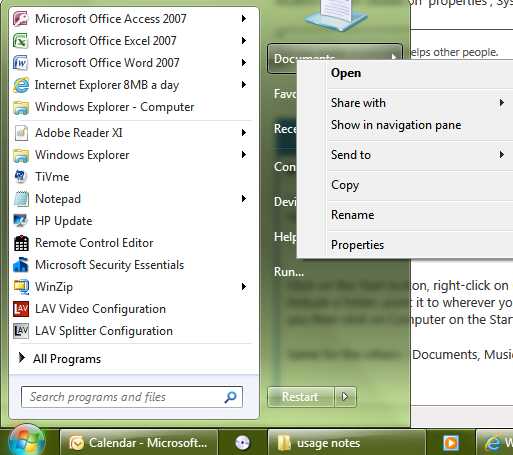Expand Microsoft Office Word 2007 jump list arrow

coord(244,63)
